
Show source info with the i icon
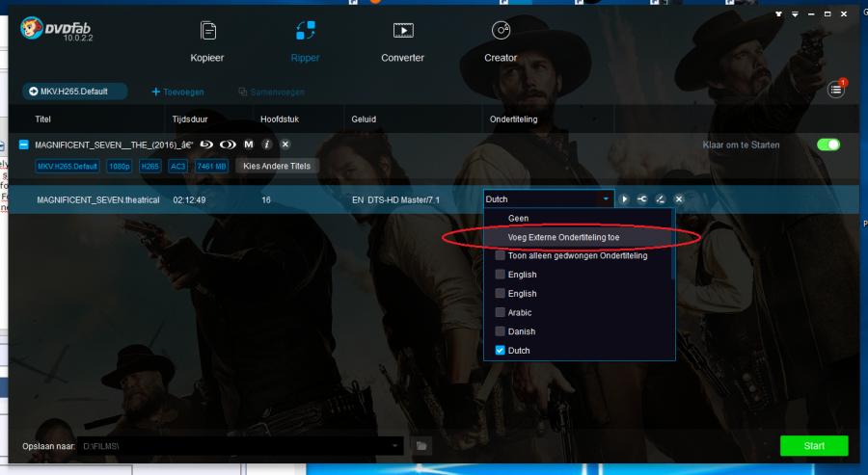[x=267, y=145]
